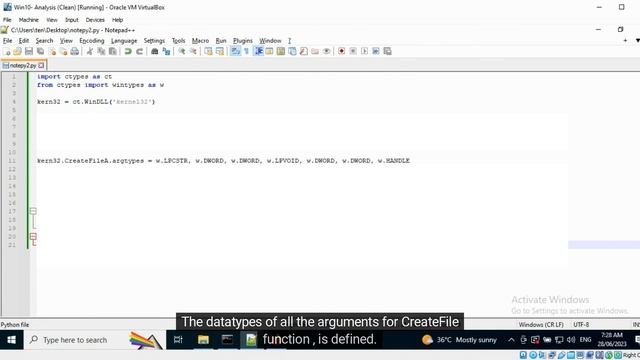Collapse the red fold marker at line 20
This screenshot has height=360, width=640.
(33, 236)
